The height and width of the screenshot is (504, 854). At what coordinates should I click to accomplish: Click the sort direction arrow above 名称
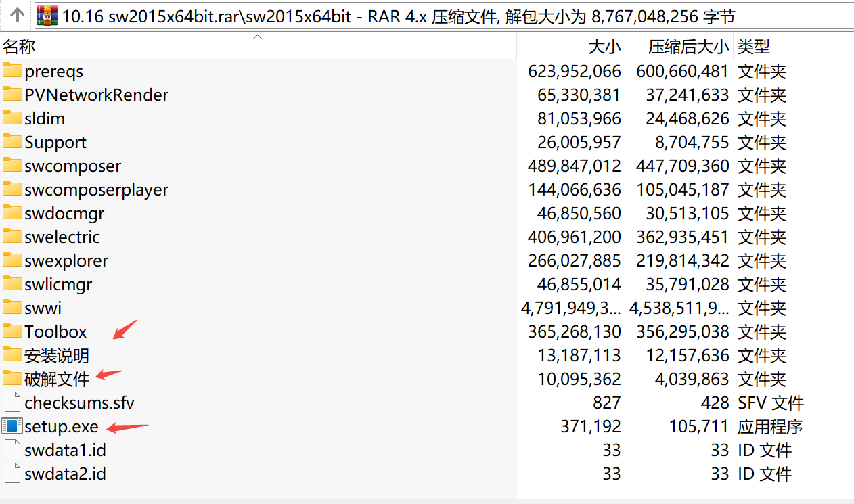(257, 38)
